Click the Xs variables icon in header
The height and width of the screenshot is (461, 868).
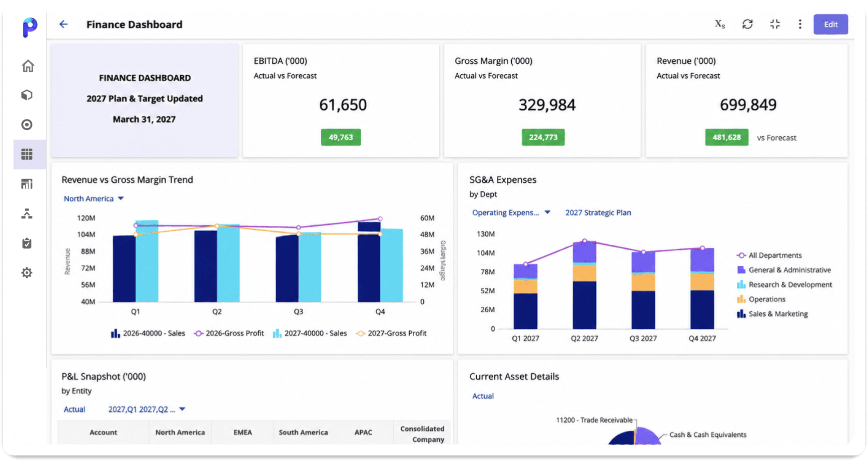pos(720,24)
